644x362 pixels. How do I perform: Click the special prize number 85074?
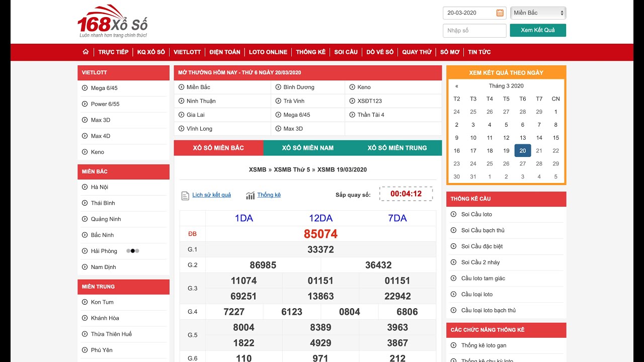coord(320,234)
